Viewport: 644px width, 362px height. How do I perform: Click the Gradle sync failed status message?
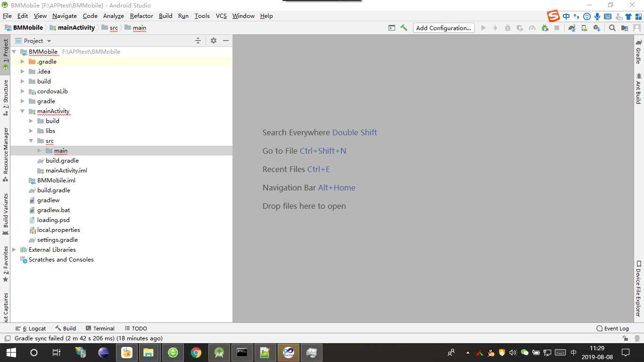[x=89, y=338]
